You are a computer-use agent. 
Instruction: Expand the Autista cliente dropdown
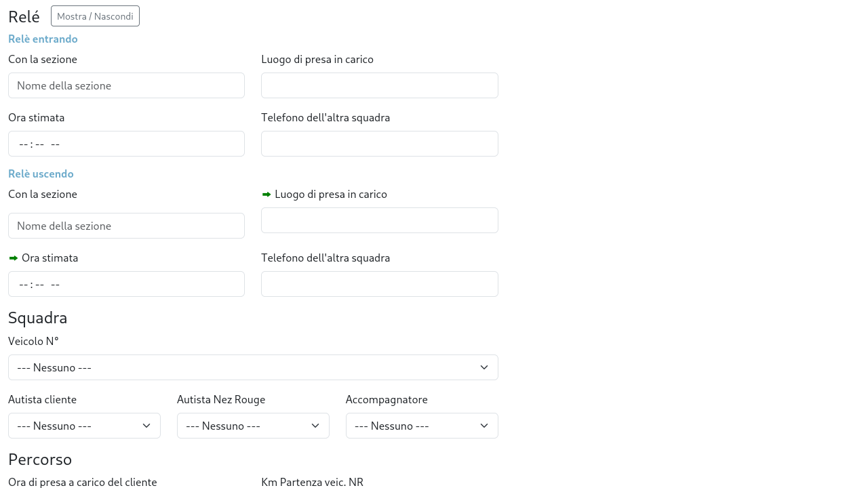point(84,426)
